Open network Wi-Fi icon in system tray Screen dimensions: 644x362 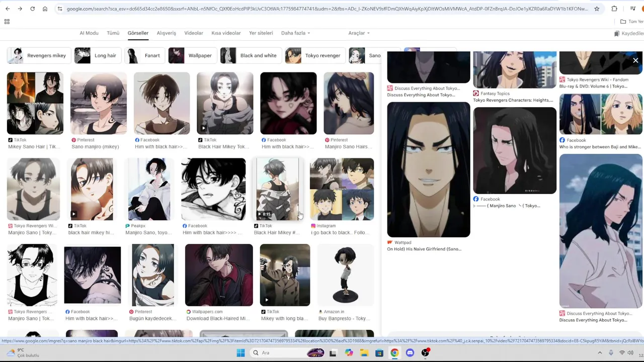click(622, 352)
